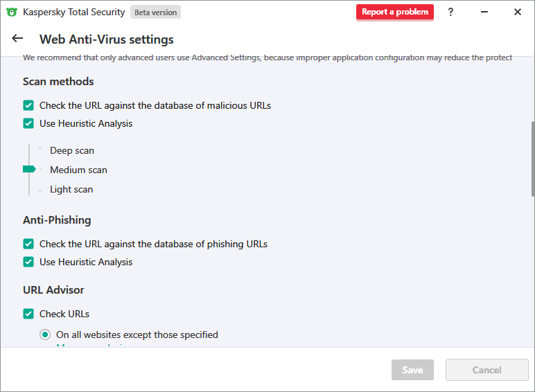Open help with the question mark icon
This screenshot has height=392, width=535.
point(450,12)
